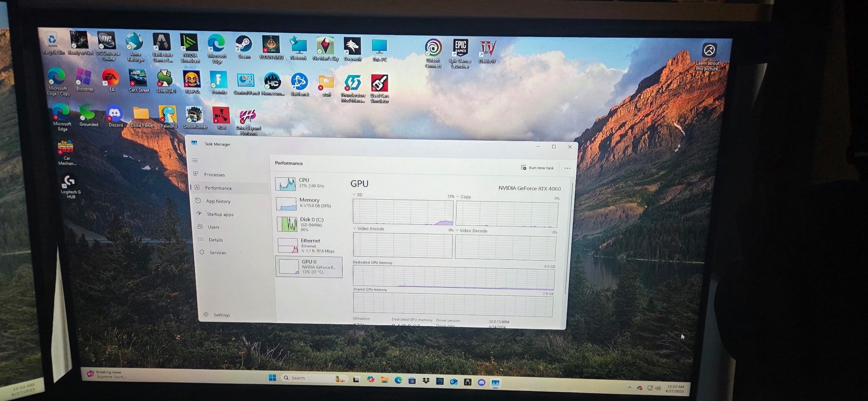The width and height of the screenshot is (868, 401).
Task: Click the Shared GPU memory graph
Action: click(453, 304)
